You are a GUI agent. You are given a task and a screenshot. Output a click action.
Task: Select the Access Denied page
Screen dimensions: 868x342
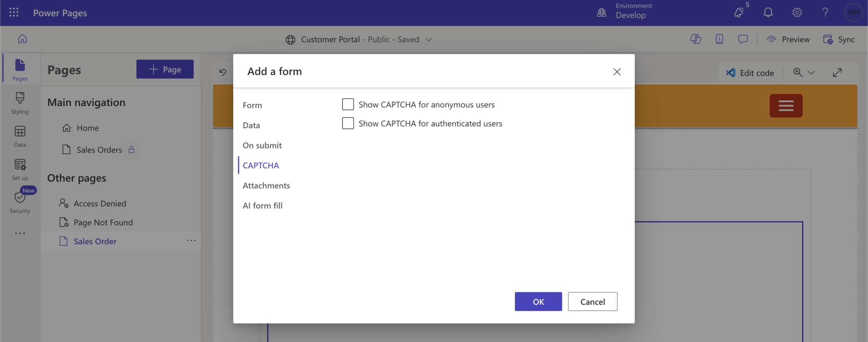point(100,203)
